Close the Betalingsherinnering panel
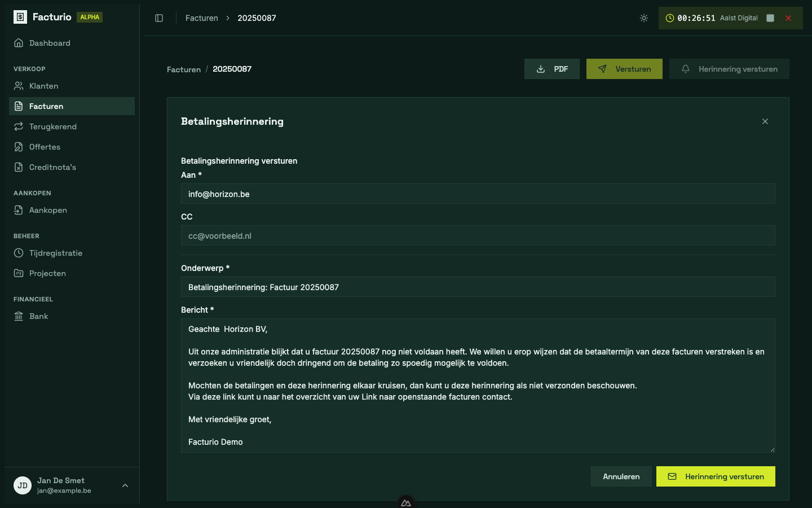812x508 pixels. (x=765, y=121)
